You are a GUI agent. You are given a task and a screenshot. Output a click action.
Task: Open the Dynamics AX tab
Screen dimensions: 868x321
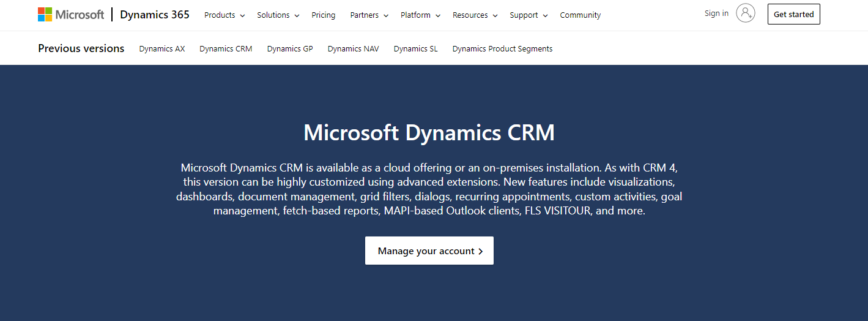point(162,49)
